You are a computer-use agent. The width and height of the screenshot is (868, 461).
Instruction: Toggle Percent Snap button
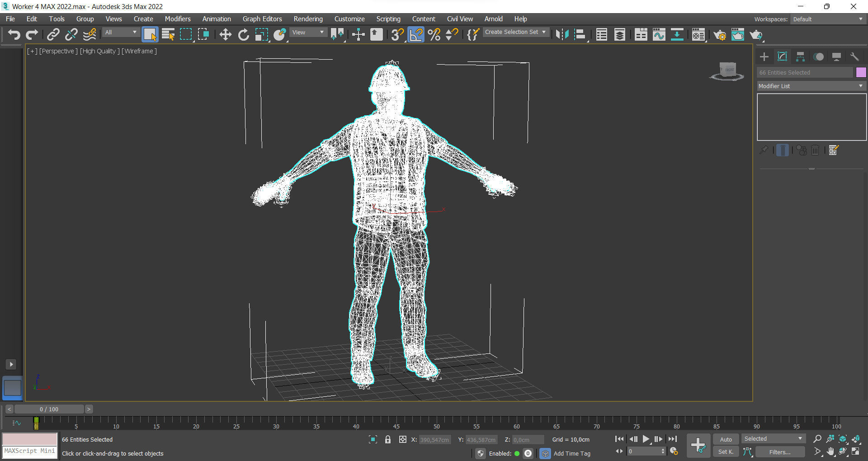tap(434, 34)
